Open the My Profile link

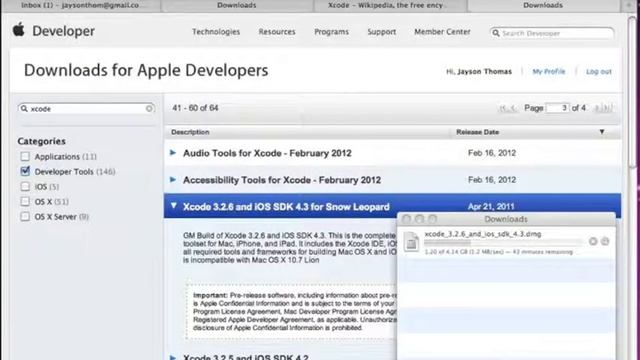(549, 71)
